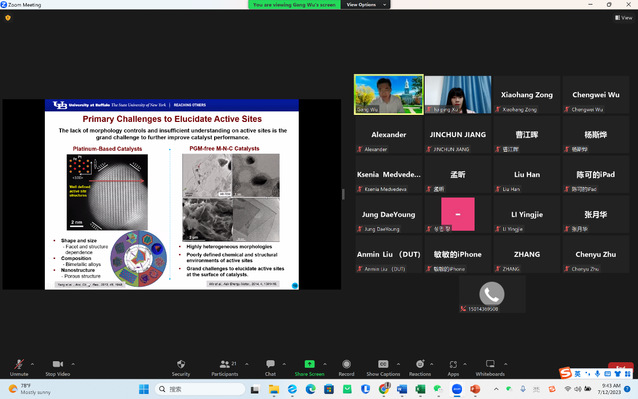This screenshot has height=399, width=638.
Task: Click the pink avatar participant tile
Action: pos(458,214)
